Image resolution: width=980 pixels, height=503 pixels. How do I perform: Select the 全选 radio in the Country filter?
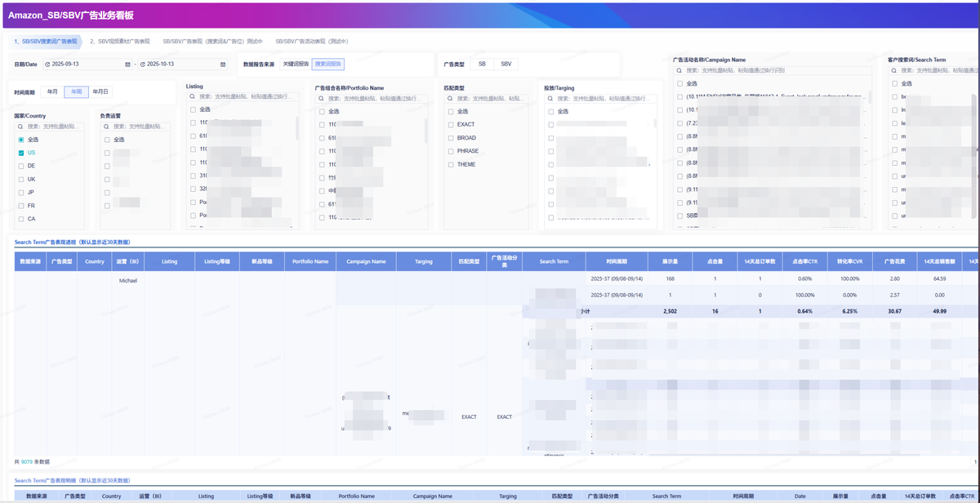coord(21,140)
